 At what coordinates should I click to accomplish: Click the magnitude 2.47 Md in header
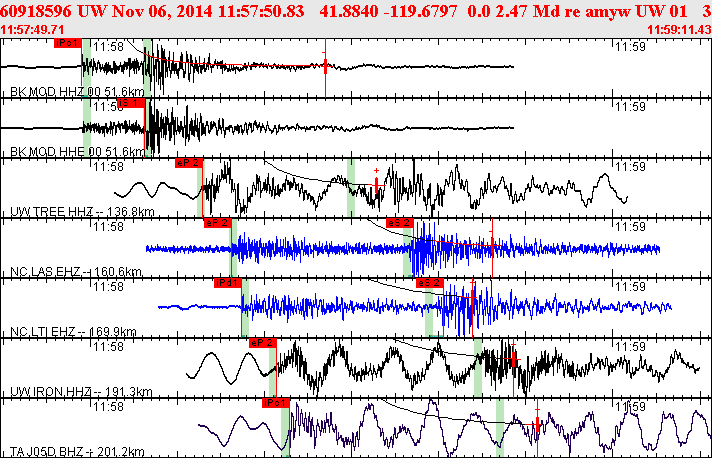coord(524,11)
